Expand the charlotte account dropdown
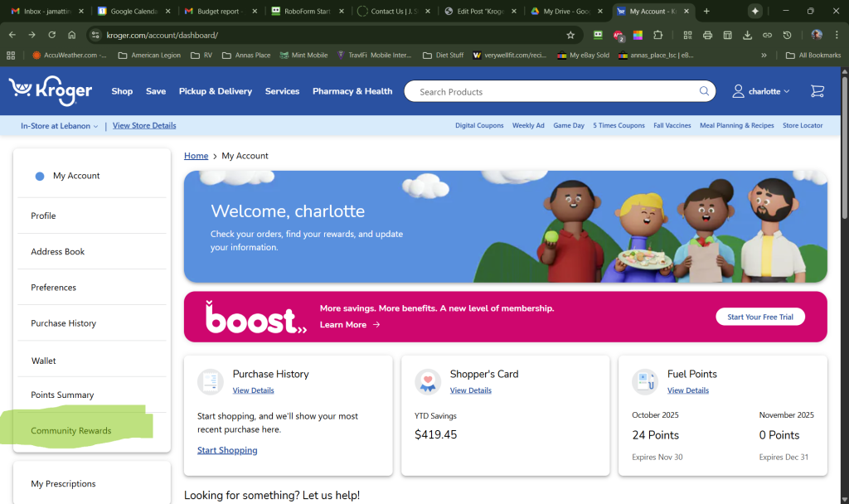This screenshot has width=849, height=504. [x=761, y=91]
